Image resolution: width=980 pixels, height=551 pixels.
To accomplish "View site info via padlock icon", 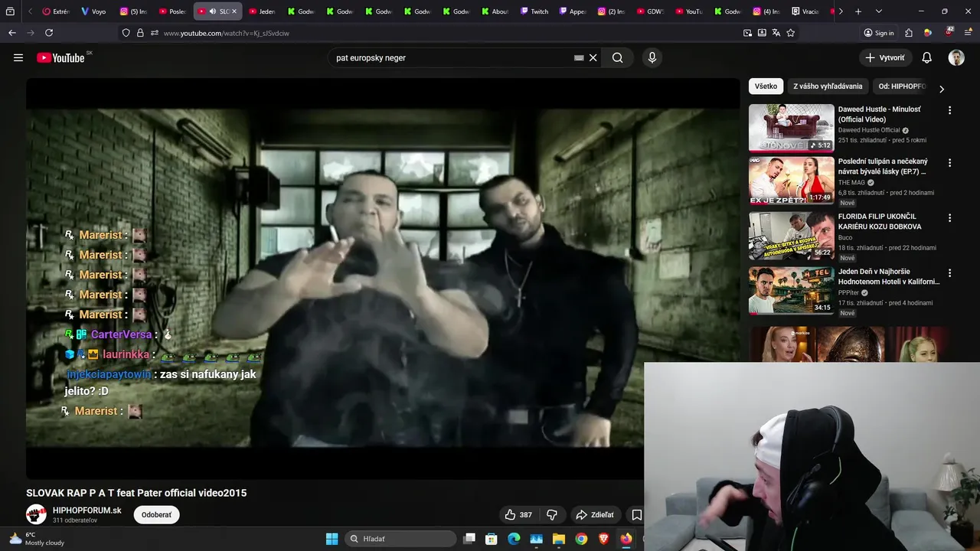I will [140, 33].
